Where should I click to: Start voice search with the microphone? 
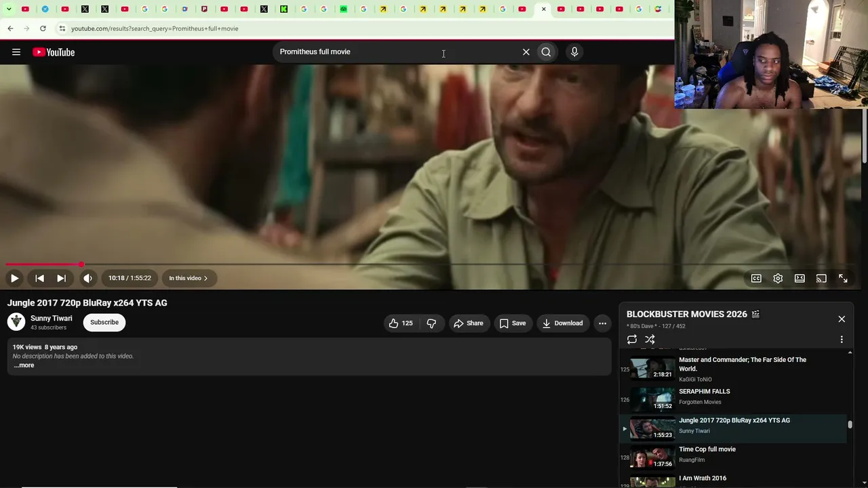click(574, 52)
